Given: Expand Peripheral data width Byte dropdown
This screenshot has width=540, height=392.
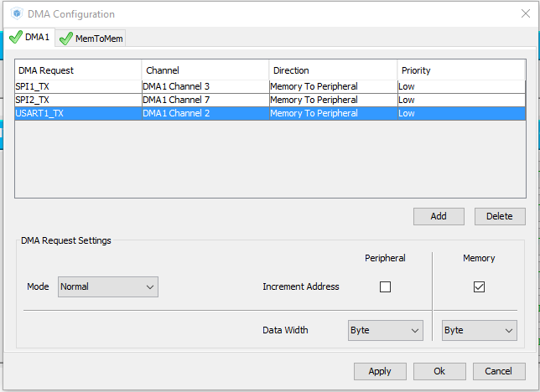Looking at the screenshot, I should tap(386, 330).
